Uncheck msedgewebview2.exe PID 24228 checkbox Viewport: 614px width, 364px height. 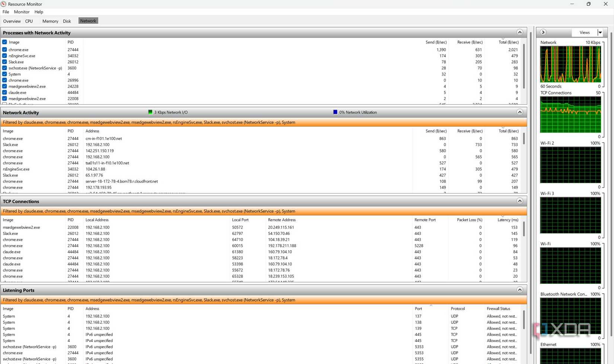click(x=4, y=86)
